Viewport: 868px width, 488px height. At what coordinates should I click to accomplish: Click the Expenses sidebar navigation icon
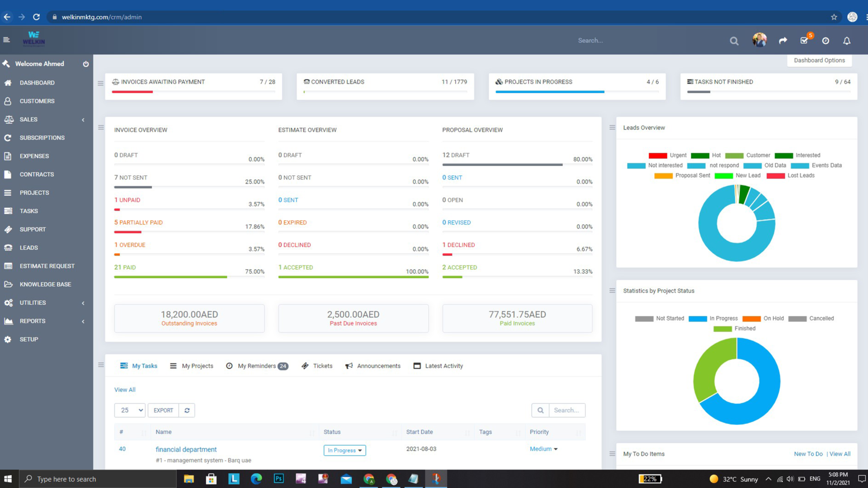[x=9, y=155]
